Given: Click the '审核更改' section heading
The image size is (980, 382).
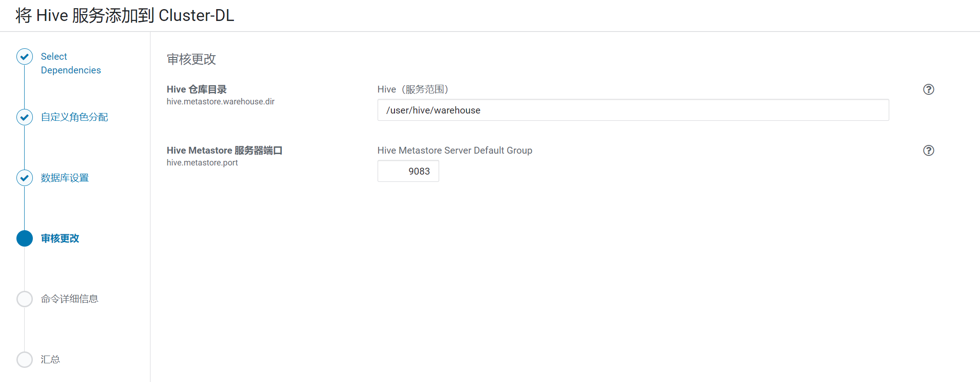Looking at the screenshot, I should 191,59.
